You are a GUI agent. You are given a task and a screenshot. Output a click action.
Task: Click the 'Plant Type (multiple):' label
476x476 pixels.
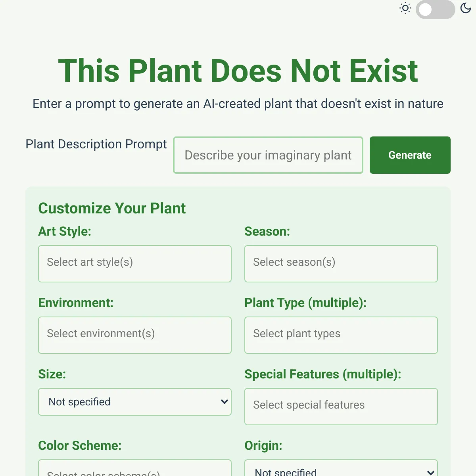305,303
